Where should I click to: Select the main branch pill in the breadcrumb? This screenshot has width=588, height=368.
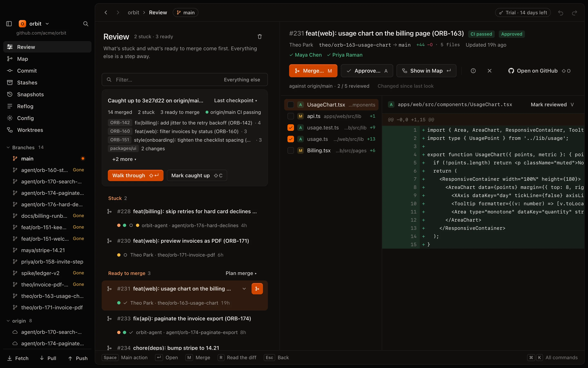tap(185, 12)
